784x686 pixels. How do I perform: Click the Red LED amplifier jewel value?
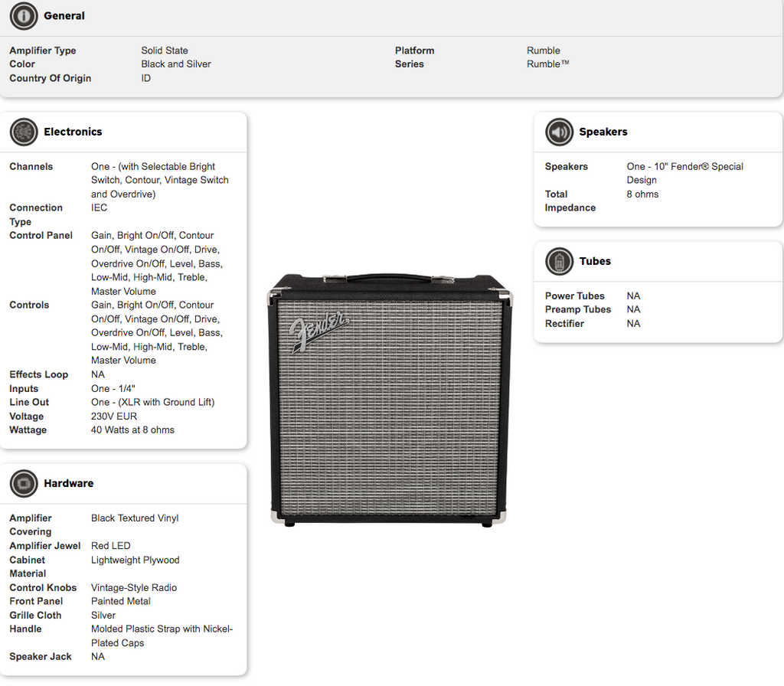click(x=109, y=545)
